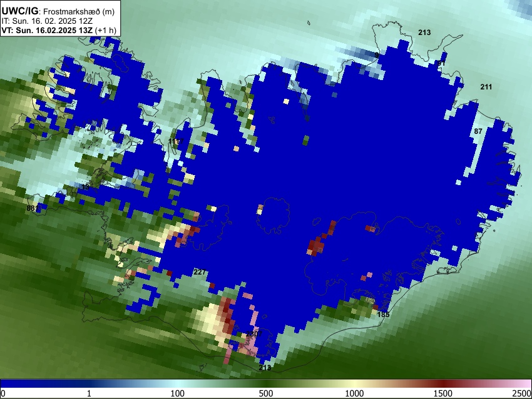Click the "VT: Sun. 16.02.2025 13Z (+1 h)" line
Viewport: 532px width, 399px height.
(x=59, y=31)
